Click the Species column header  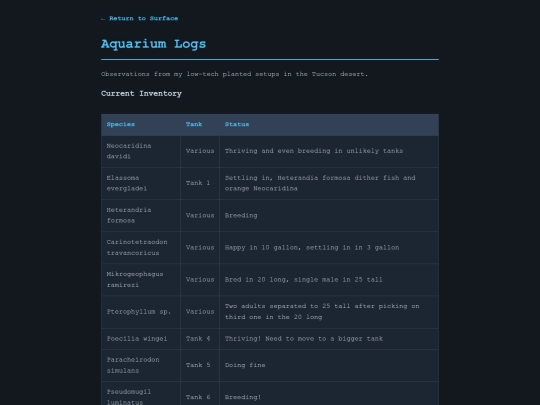click(x=141, y=124)
